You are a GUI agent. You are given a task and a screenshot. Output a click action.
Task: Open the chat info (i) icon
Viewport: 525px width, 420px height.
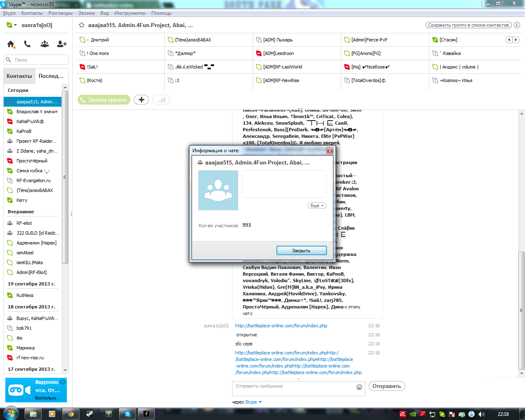pos(517,25)
